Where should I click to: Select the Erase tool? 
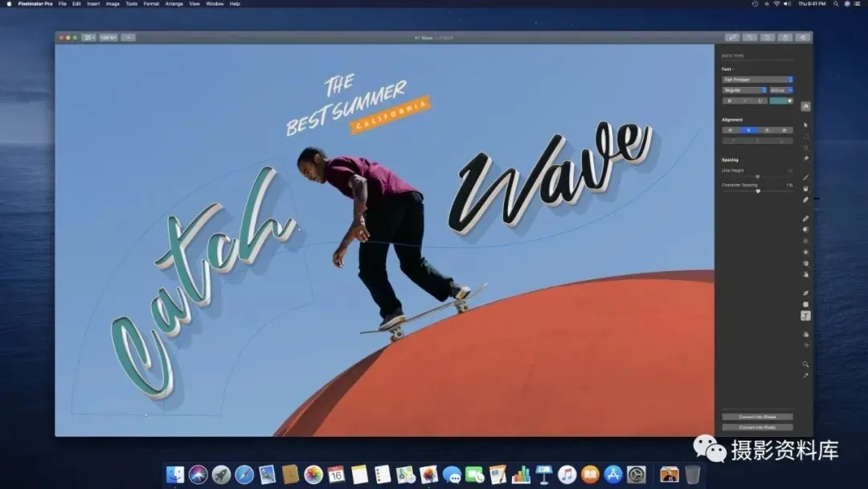coord(805,200)
